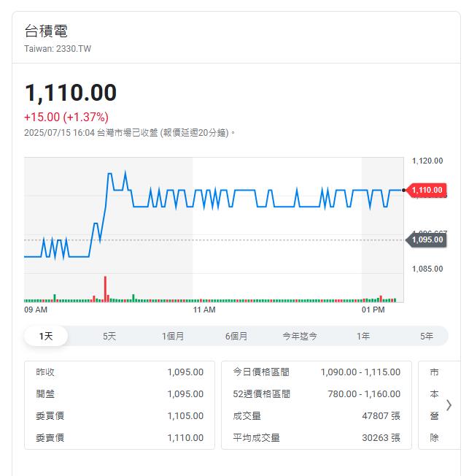Click the 09 AM x-axis label
The height and width of the screenshot is (476, 469).
(36, 310)
